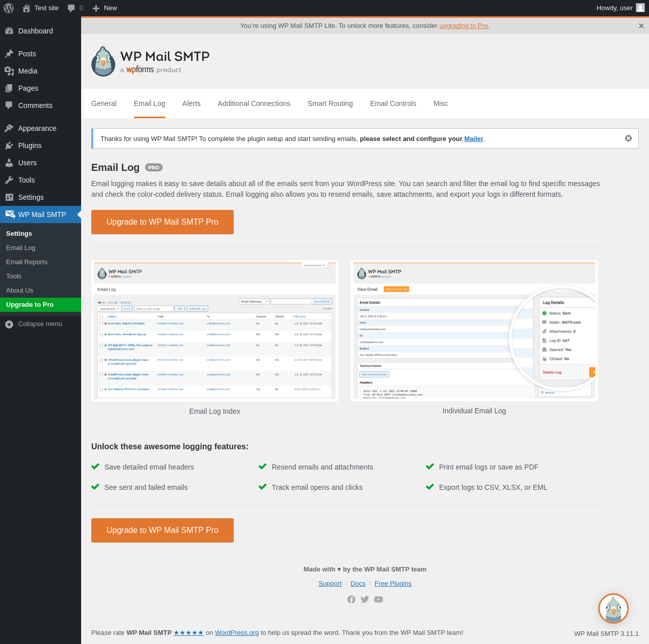Image resolution: width=649 pixels, height=644 pixels.
Task: Switch to the General tab
Action: [104, 103]
